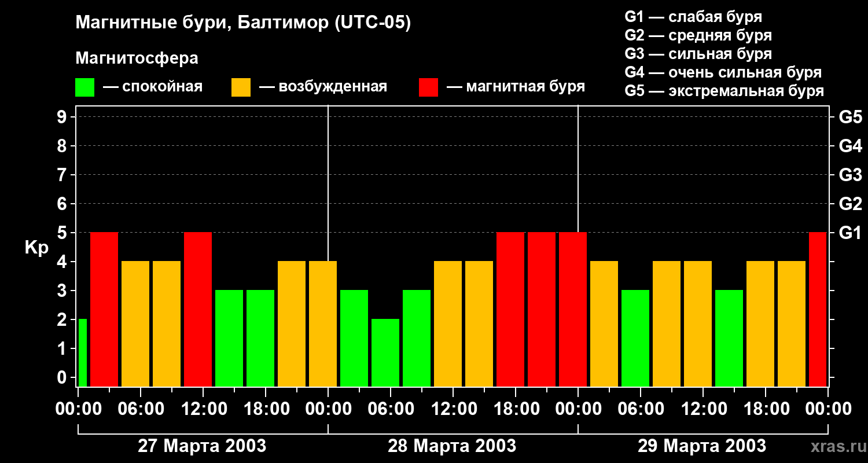Click the red 'магнитная буря' legend swatch
Screen dimensions: 868x463
click(428, 87)
